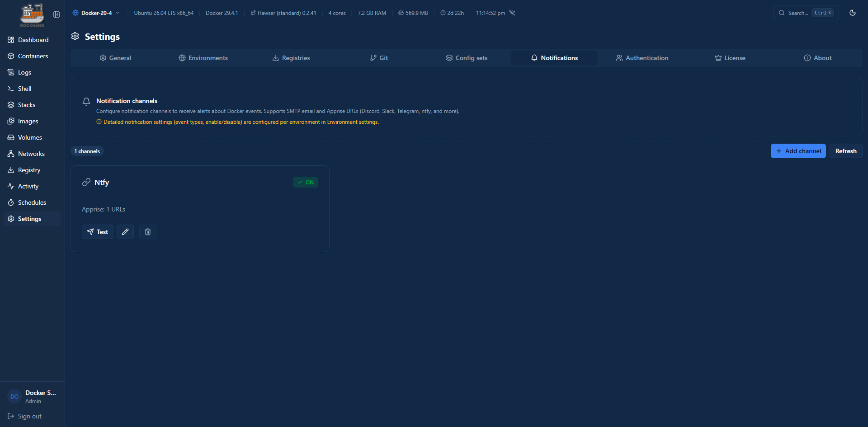This screenshot has width=868, height=427.
Task: Go to Containers in the sidebar
Action: [x=32, y=56]
